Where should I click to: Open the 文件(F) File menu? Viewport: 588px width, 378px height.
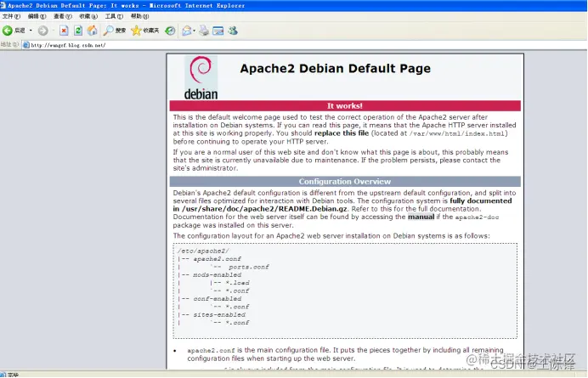(x=11, y=16)
